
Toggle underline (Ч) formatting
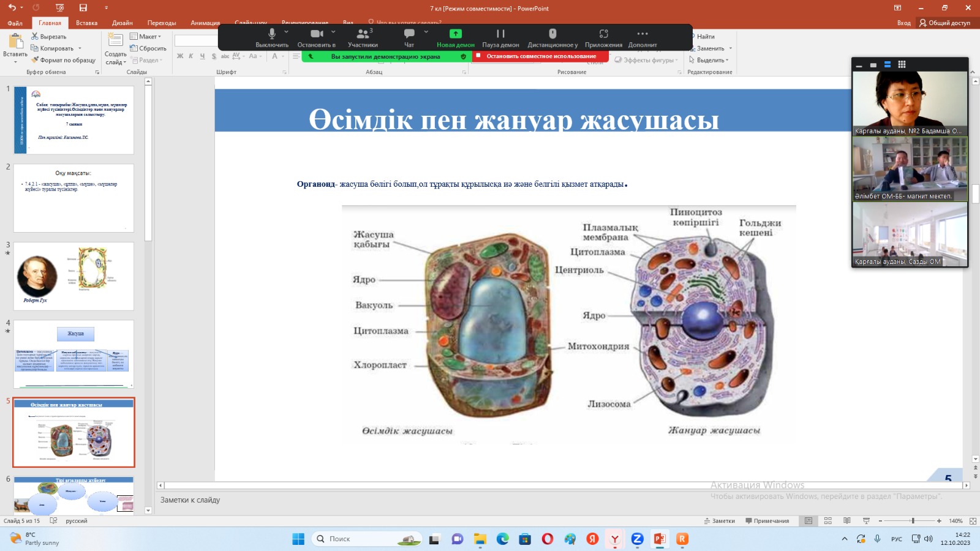pos(202,56)
